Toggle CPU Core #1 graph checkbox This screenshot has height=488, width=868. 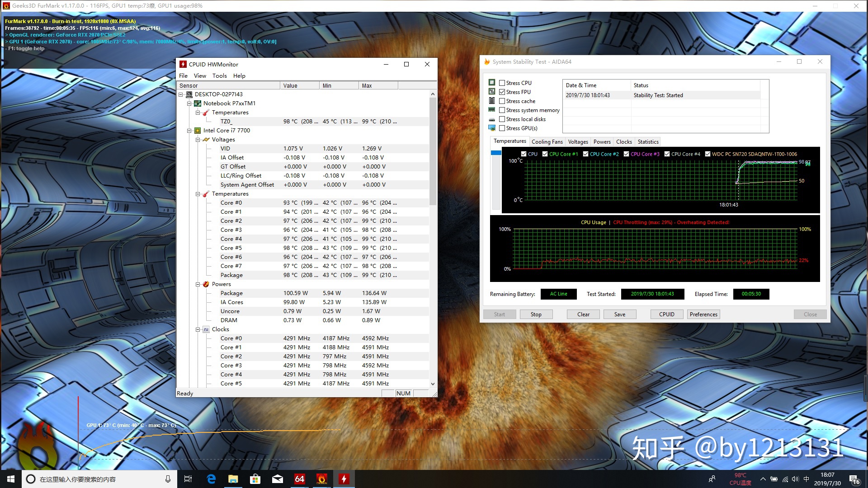pyautogui.click(x=545, y=154)
